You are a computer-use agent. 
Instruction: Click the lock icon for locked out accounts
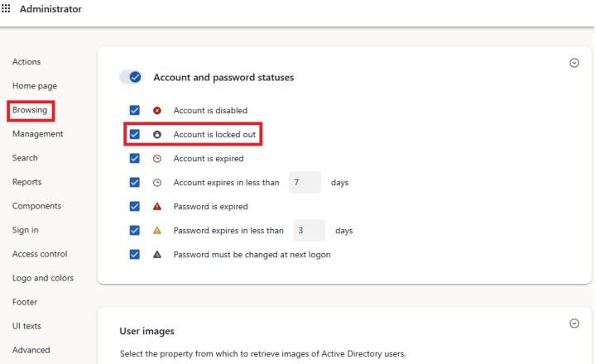(157, 135)
